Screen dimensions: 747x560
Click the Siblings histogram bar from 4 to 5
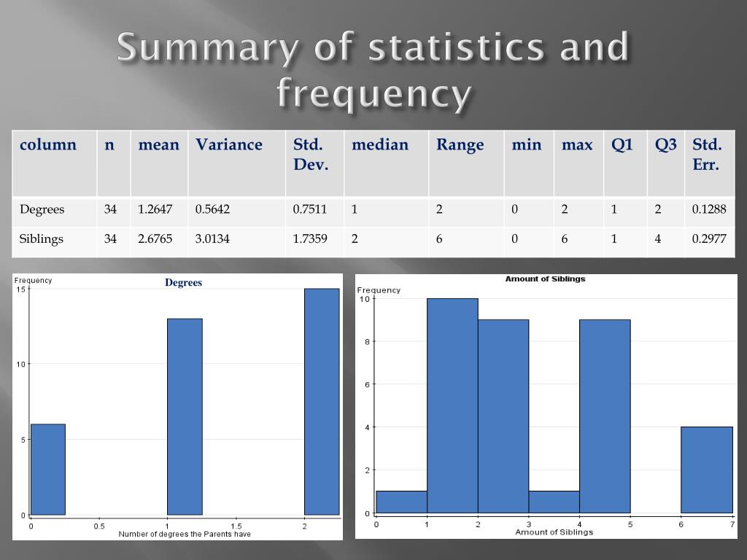(605, 416)
